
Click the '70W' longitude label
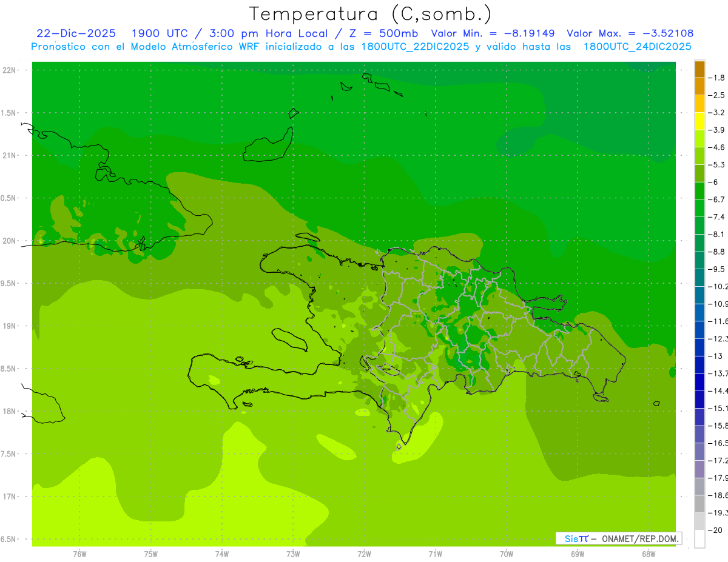pos(506,555)
